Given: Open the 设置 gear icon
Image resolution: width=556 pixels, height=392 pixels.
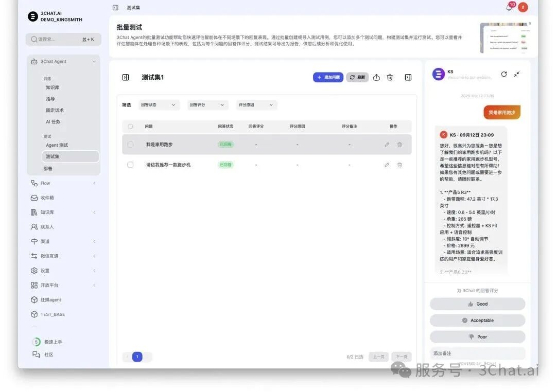Looking at the screenshot, I should click(x=34, y=271).
